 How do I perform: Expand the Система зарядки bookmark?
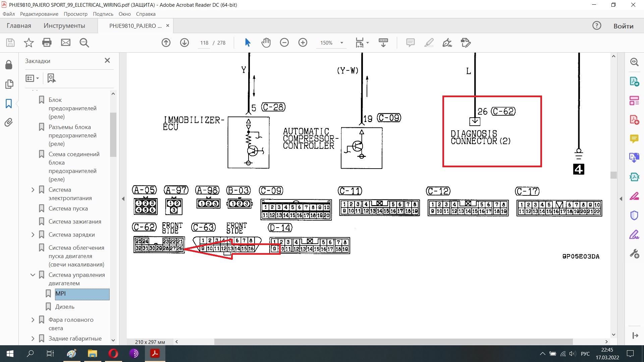[x=33, y=235]
